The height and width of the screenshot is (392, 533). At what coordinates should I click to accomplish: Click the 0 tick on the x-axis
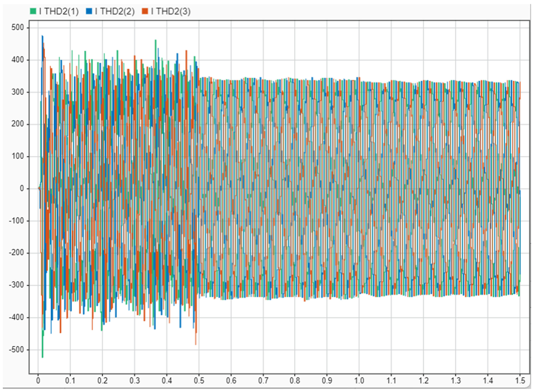click(38, 381)
